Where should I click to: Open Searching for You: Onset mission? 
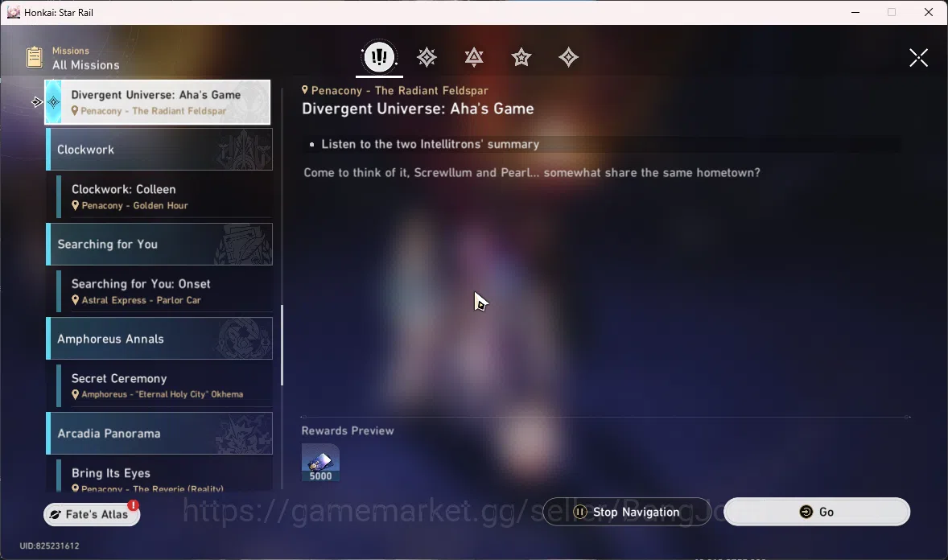[x=164, y=291]
